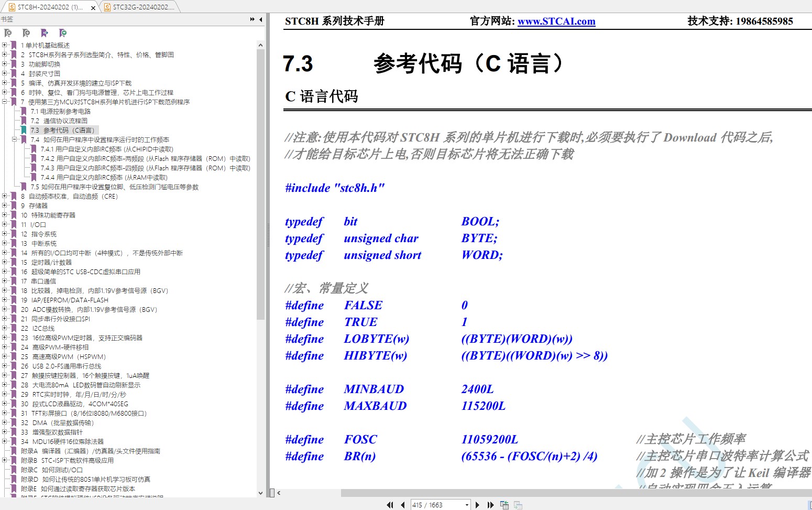Expand bookmark 1 单片机基础概述
This screenshot has height=510, width=812.
pos(5,45)
